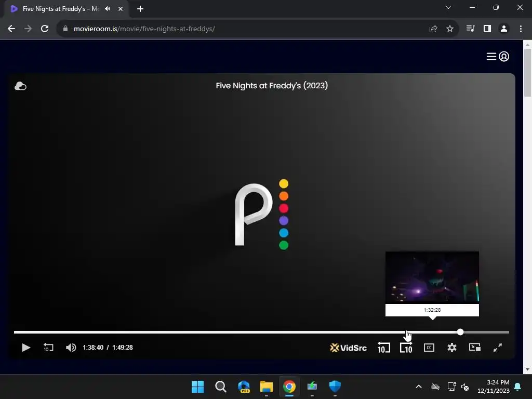Open clock showing 3:24 PM

[x=494, y=387]
